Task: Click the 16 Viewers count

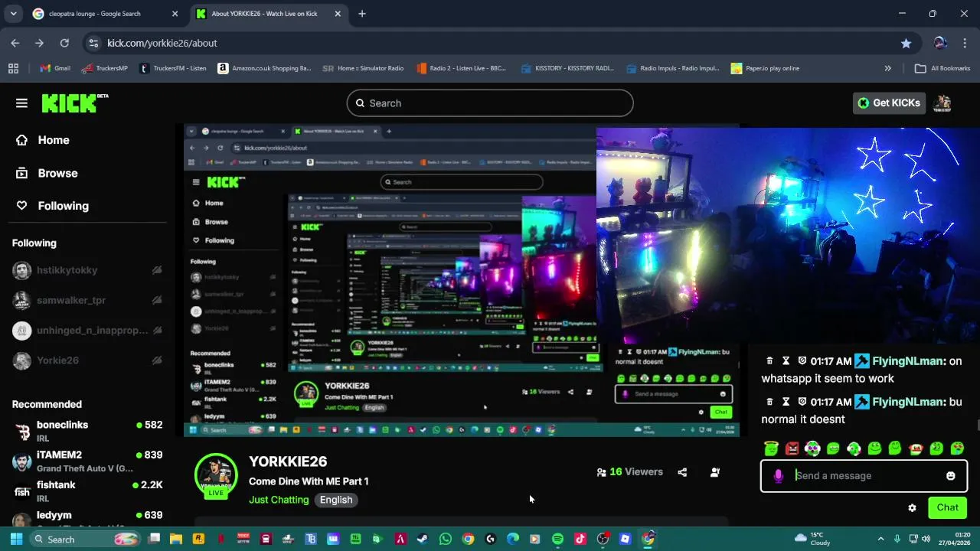Action: click(630, 472)
